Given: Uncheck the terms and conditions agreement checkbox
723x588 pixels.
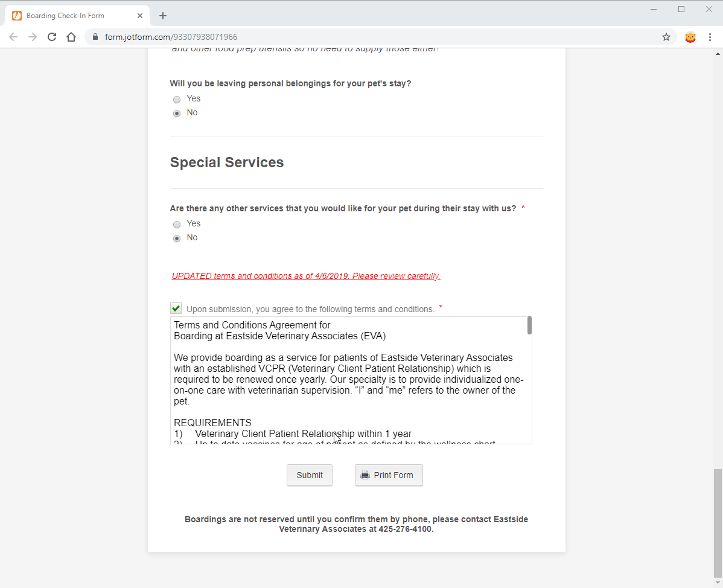Looking at the screenshot, I should (176, 308).
